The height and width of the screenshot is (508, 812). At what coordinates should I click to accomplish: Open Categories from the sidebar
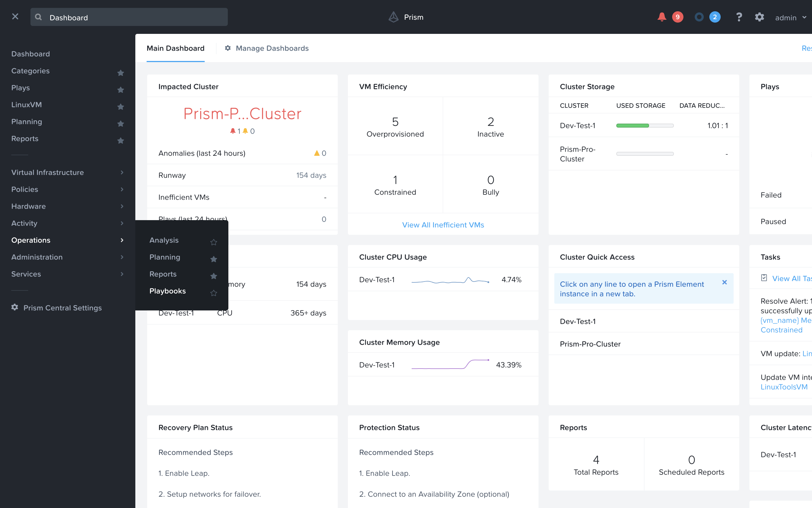coord(30,71)
